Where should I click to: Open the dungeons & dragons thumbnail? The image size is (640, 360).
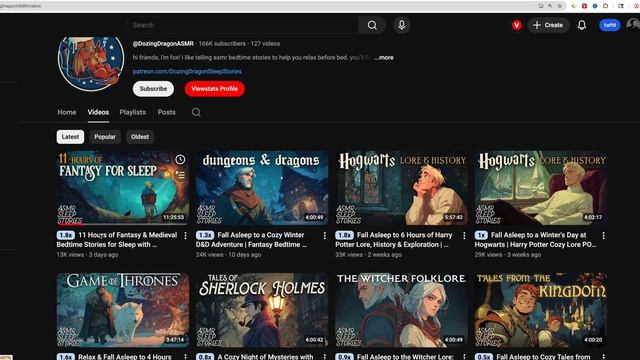[x=262, y=188]
